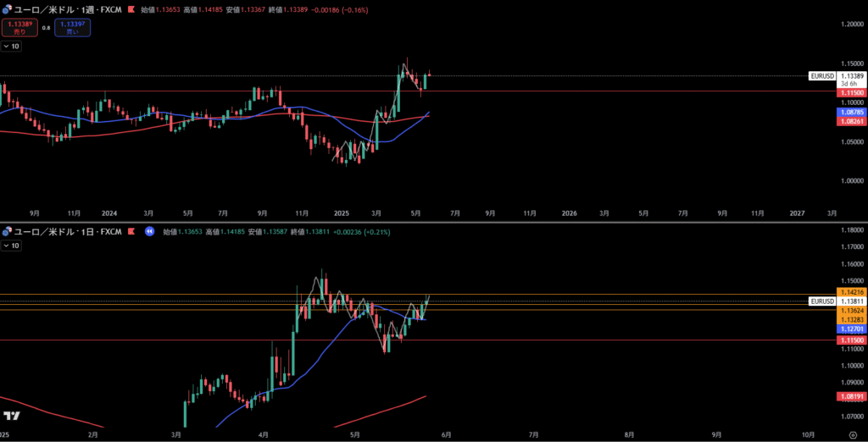Click the EUR/USD flag icon on weekly chart

pos(7,10)
